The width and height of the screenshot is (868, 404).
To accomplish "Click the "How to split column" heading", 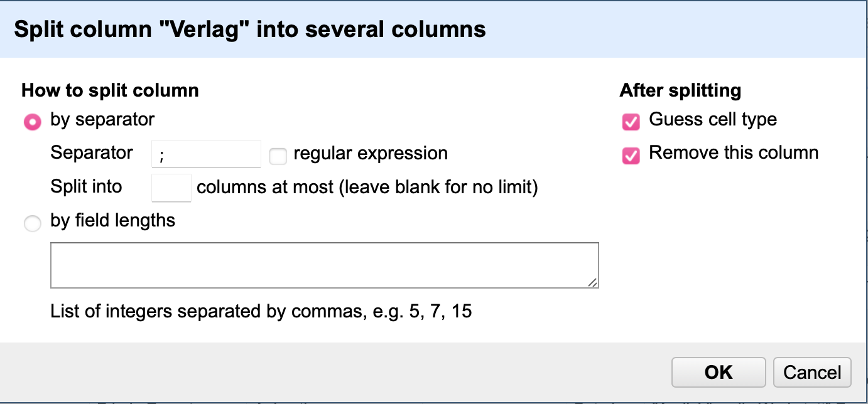I will 110,90.
